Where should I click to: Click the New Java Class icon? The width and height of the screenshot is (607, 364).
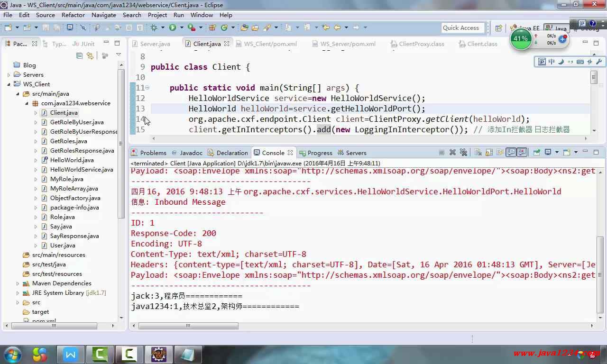pos(224,27)
